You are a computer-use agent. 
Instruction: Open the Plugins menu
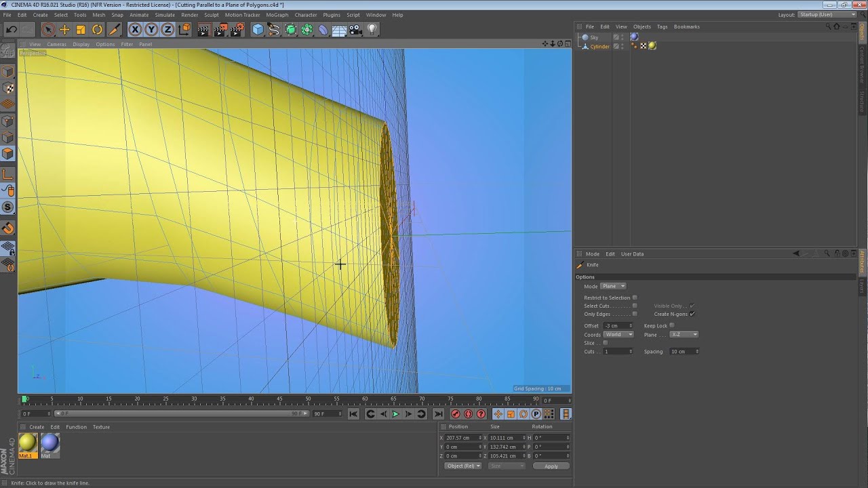click(332, 15)
